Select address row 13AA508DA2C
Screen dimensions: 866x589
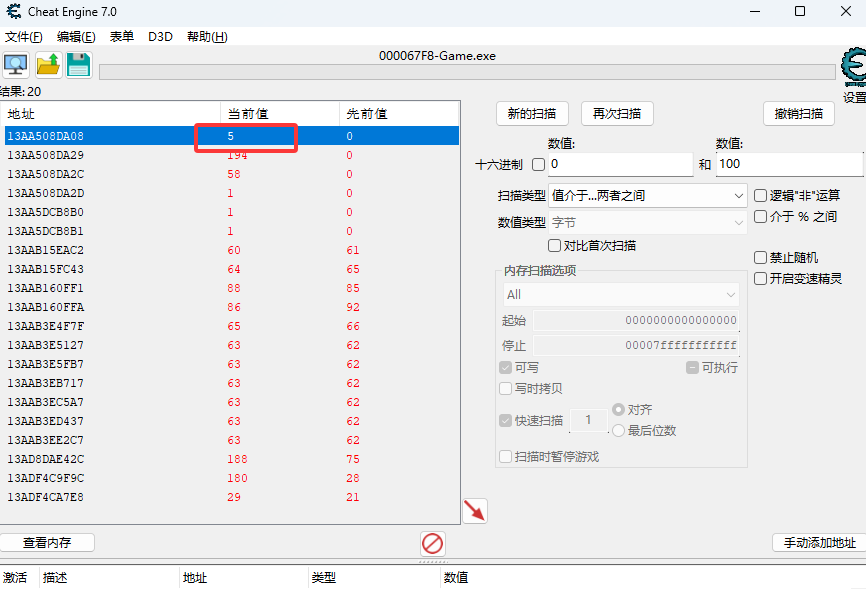[x=231, y=174]
